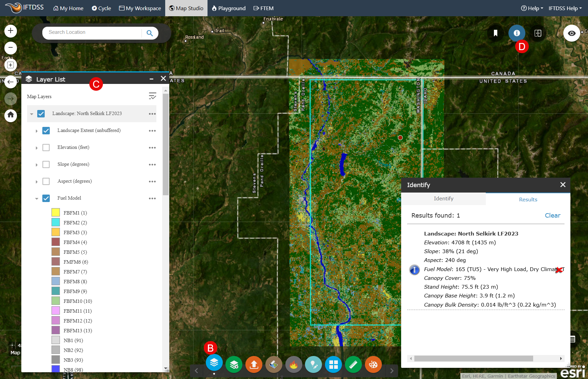Click the Clear results link
Image resolution: width=588 pixels, height=379 pixels.
(552, 215)
